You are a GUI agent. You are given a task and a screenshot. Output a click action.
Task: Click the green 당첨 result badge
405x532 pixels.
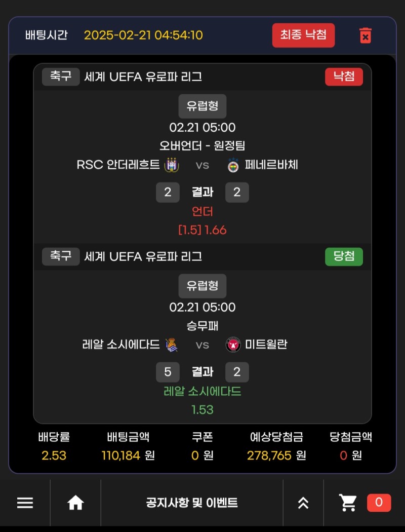click(344, 256)
